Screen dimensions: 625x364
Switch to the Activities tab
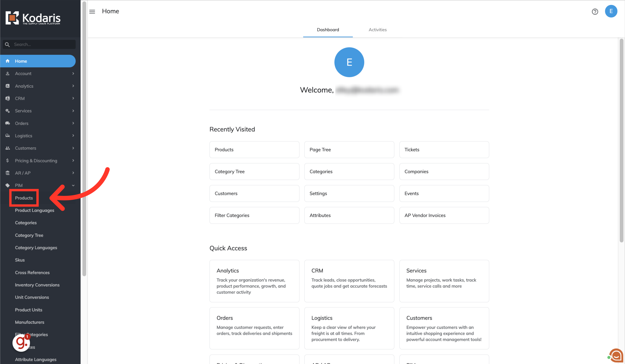[x=377, y=30]
